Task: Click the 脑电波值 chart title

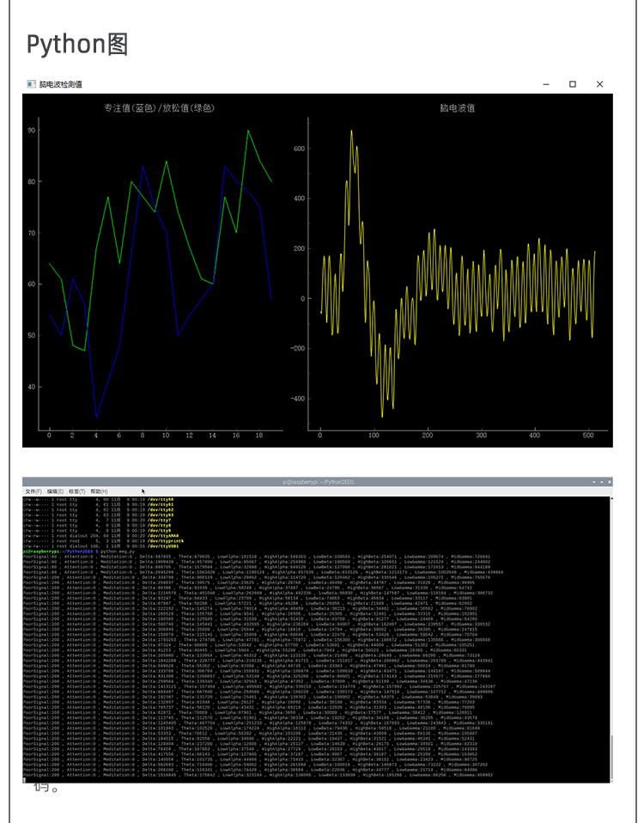Action: pyautogui.click(x=457, y=108)
